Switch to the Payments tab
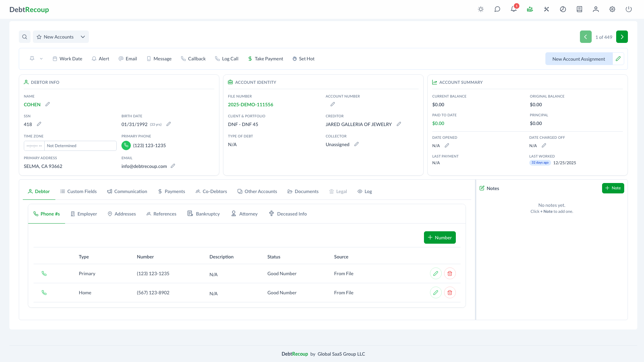This screenshot has height=362, width=644. (x=171, y=191)
